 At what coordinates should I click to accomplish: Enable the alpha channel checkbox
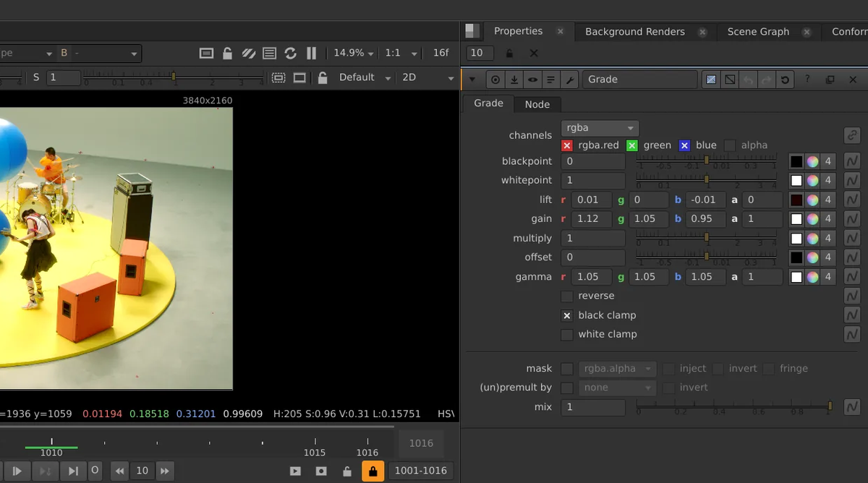[x=730, y=145]
